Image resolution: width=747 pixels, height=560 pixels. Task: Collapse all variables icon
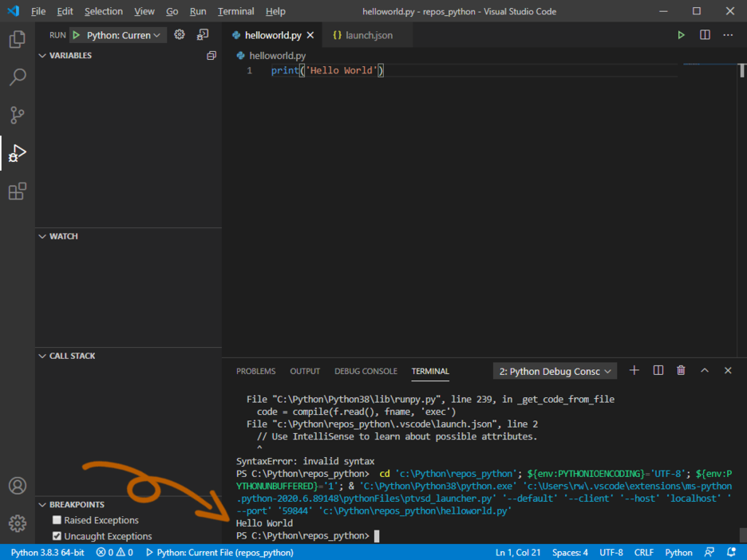[x=211, y=56]
